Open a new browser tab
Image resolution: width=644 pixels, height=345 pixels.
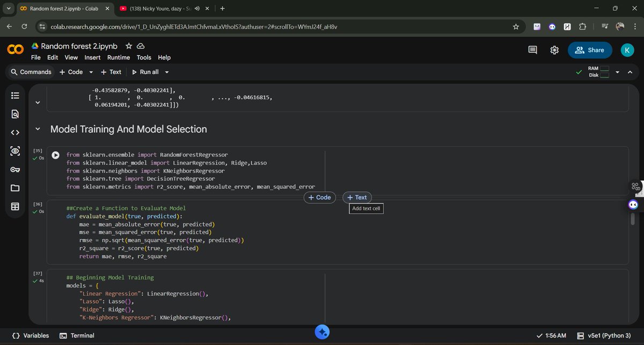[222, 9]
